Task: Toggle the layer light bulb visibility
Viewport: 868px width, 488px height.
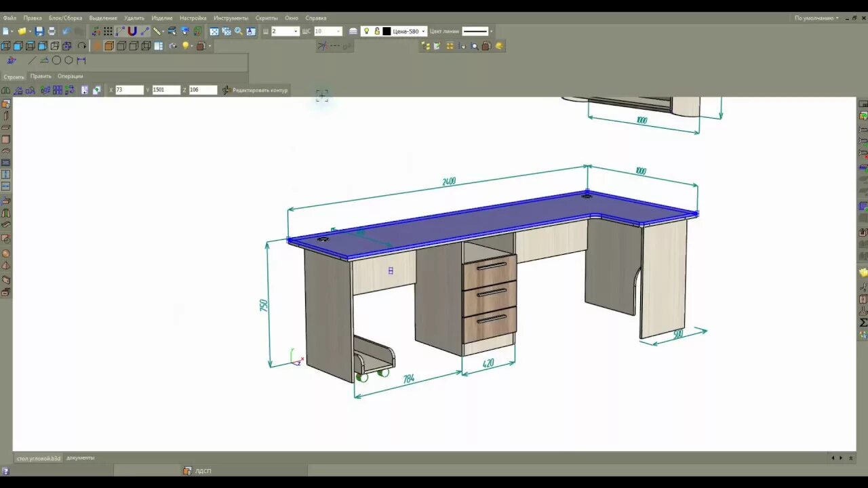Action: click(x=367, y=31)
